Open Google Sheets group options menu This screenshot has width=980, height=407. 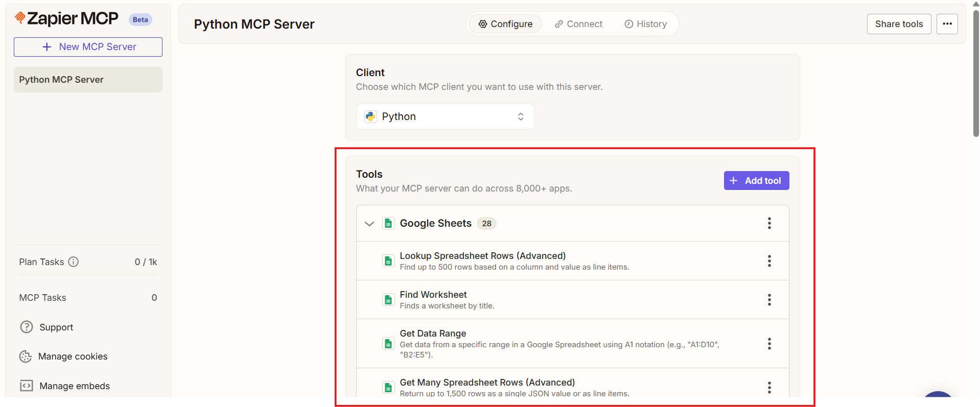tap(769, 223)
